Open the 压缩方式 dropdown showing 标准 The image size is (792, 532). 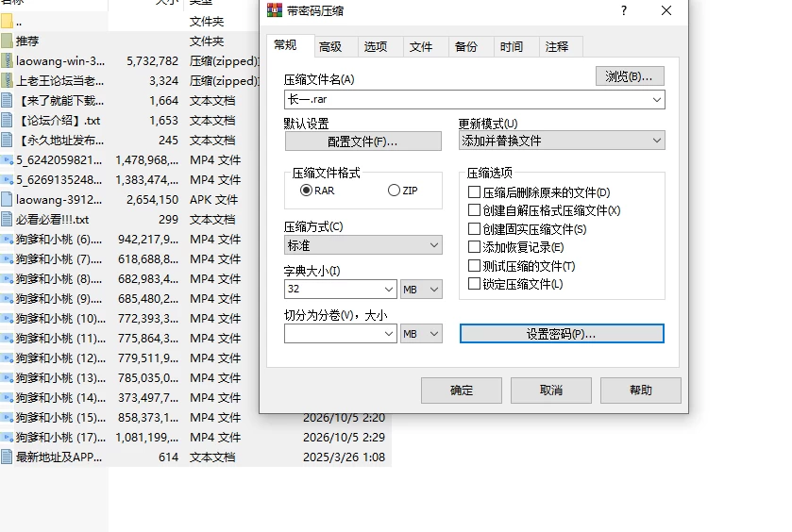(x=363, y=245)
